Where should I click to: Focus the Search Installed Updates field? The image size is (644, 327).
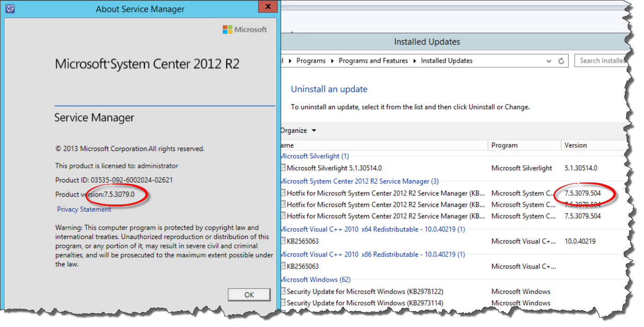point(601,60)
